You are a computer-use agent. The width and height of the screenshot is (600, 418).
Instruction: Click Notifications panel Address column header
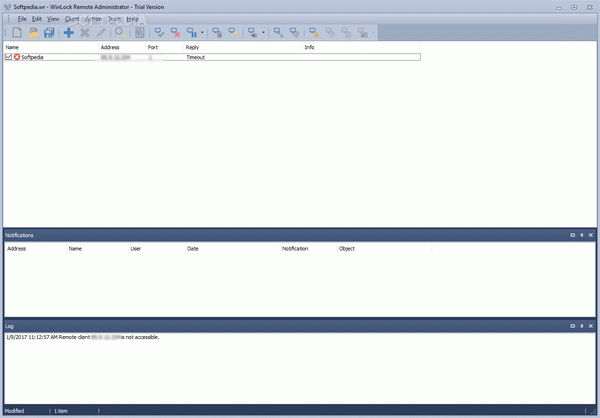[x=35, y=249]
